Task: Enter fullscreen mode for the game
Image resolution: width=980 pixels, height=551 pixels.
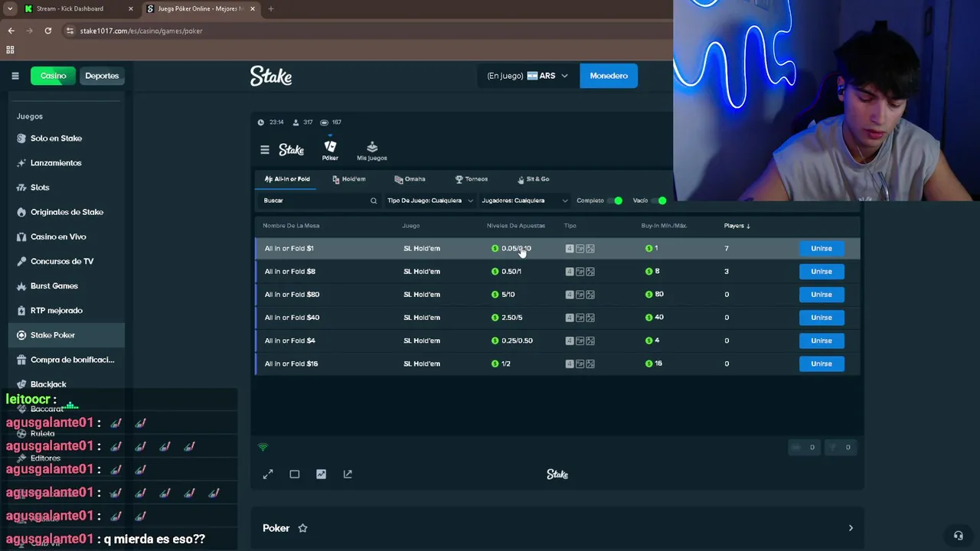Action: 268,474
